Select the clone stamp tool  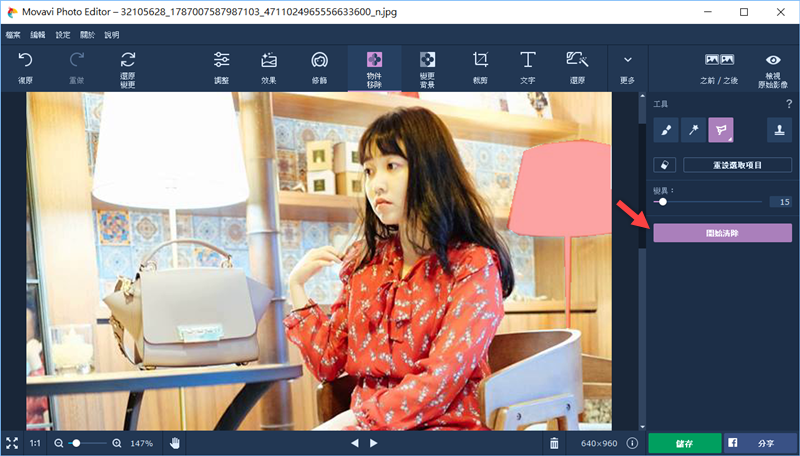pyautogui.click(x=779, y=129)
